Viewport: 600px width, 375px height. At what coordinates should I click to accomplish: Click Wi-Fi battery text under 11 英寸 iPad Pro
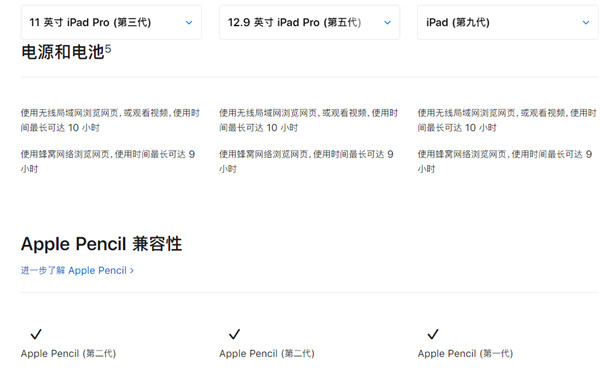click(x=110, y=120)
